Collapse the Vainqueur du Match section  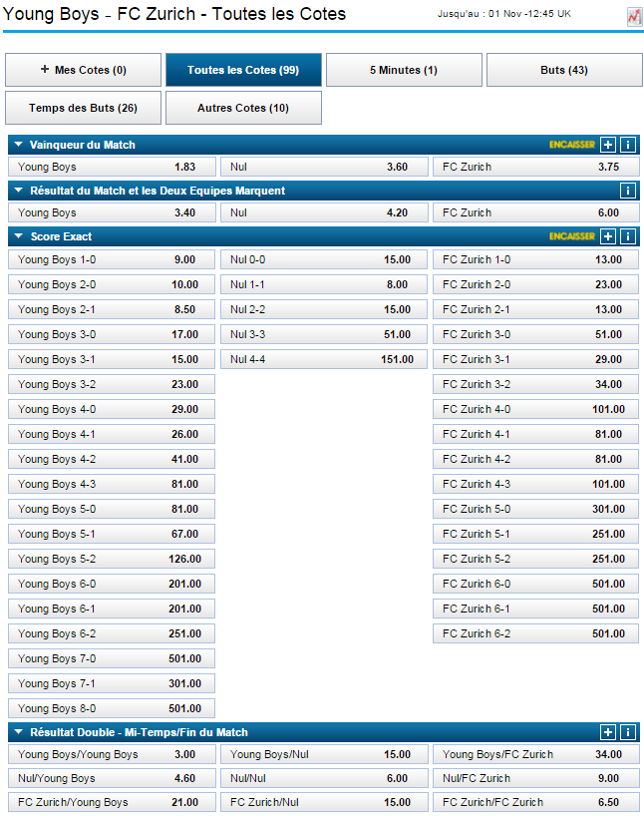click(x=19, y=145)
